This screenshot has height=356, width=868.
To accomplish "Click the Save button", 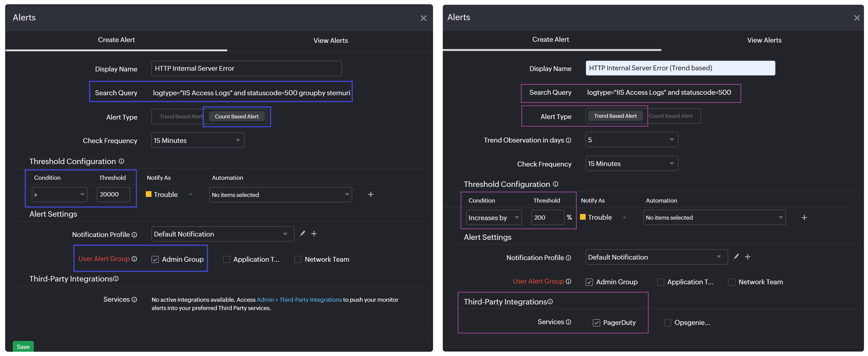I will [23, 346].
